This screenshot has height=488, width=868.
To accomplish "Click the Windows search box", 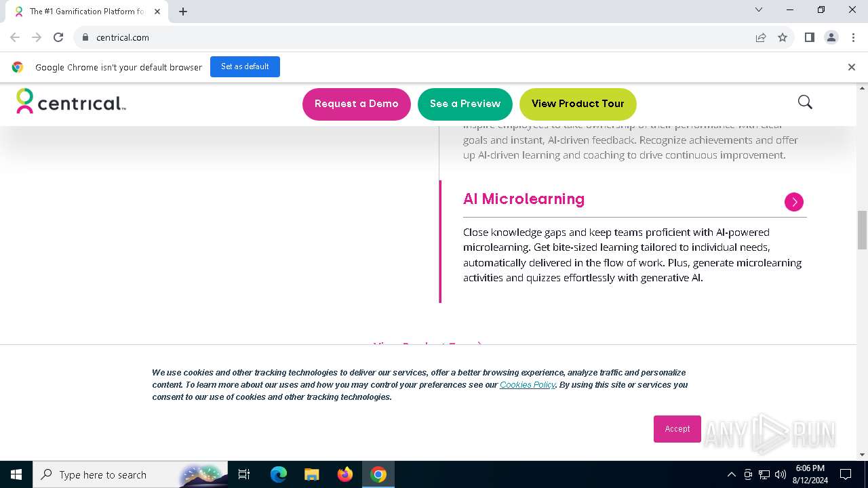I will (130, 474).
